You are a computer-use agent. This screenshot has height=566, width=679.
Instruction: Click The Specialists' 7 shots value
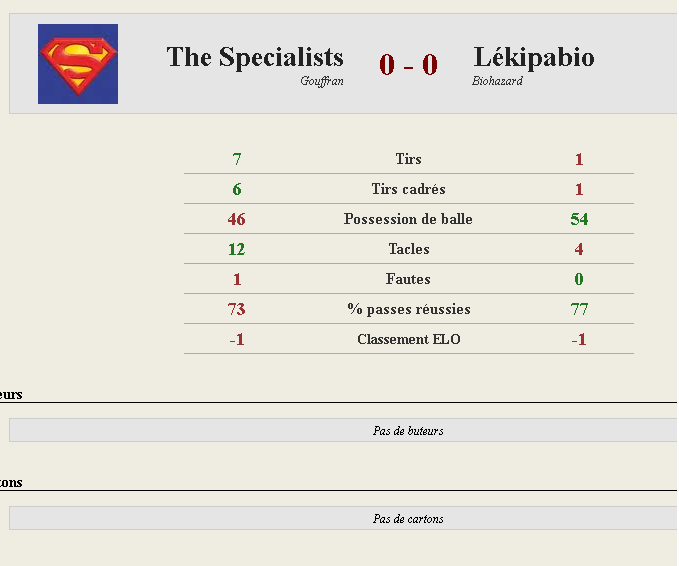click(x=236, y=159)
